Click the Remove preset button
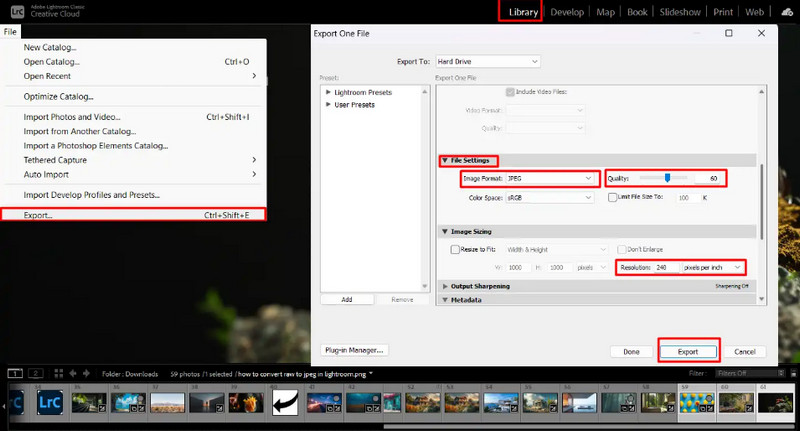This screenshot has height=431, width=800. click(x=402, y=299)
